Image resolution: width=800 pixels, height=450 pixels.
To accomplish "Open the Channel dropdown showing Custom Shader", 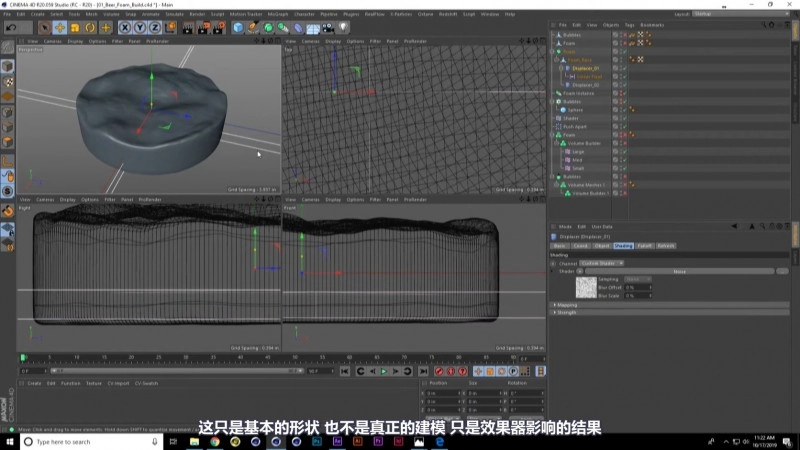I will pyautogui.click(x=600, y=263).
